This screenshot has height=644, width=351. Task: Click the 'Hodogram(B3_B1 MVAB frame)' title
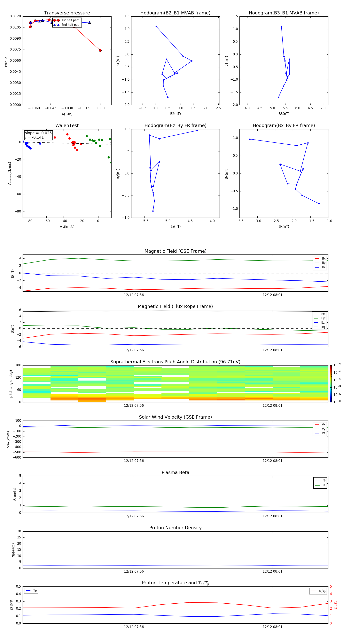coord(284,13)
